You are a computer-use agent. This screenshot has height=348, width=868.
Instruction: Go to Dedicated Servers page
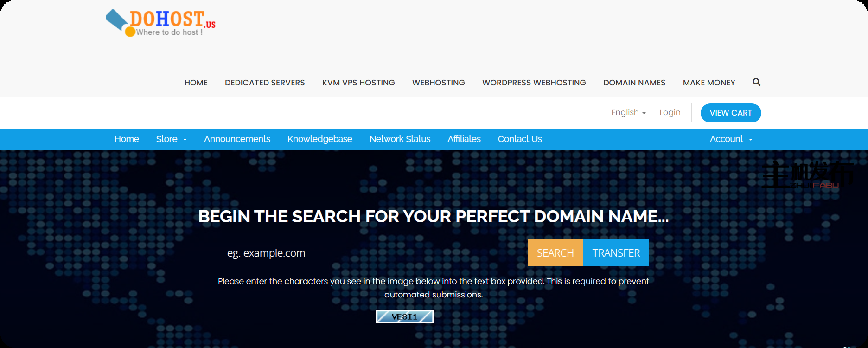[x=265, y=83]
